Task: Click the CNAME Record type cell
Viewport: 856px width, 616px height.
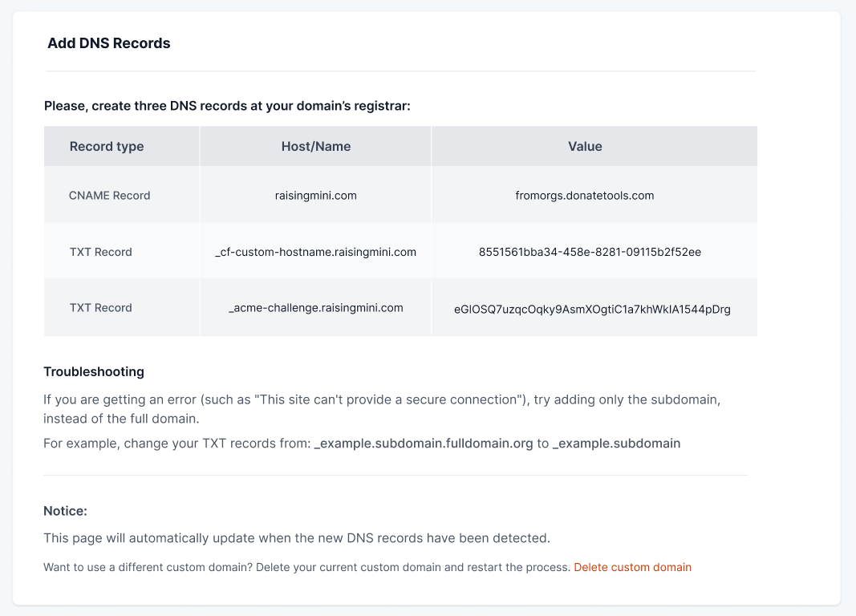Action: coord(109,195)
